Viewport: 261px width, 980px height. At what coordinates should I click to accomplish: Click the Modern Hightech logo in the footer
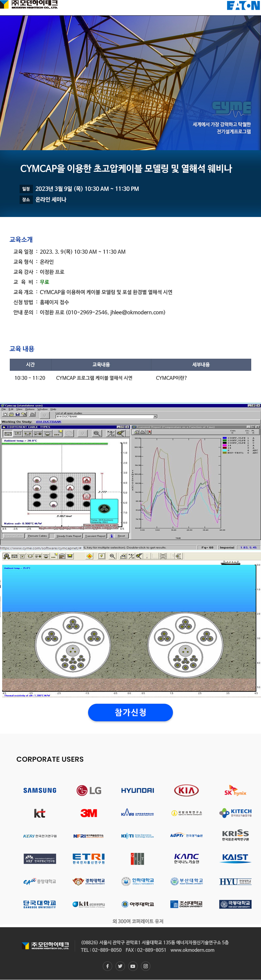[46, 945]
